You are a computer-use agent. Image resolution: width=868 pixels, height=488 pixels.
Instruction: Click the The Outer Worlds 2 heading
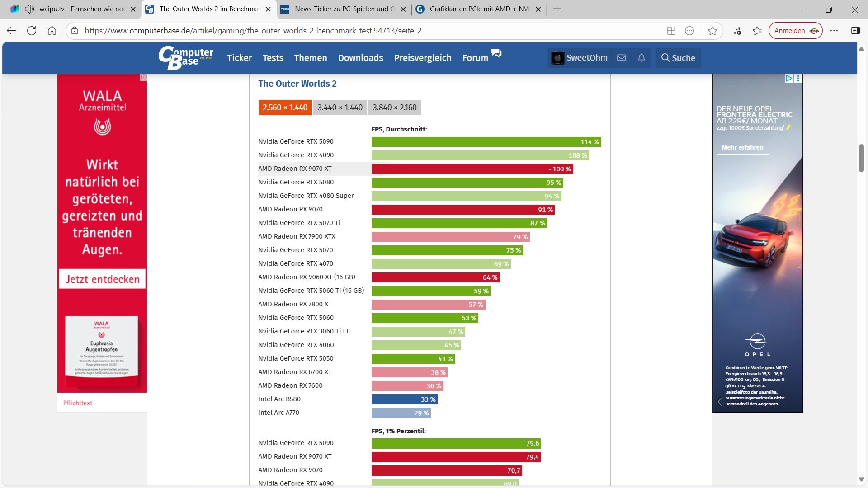[x=297, y=84]
